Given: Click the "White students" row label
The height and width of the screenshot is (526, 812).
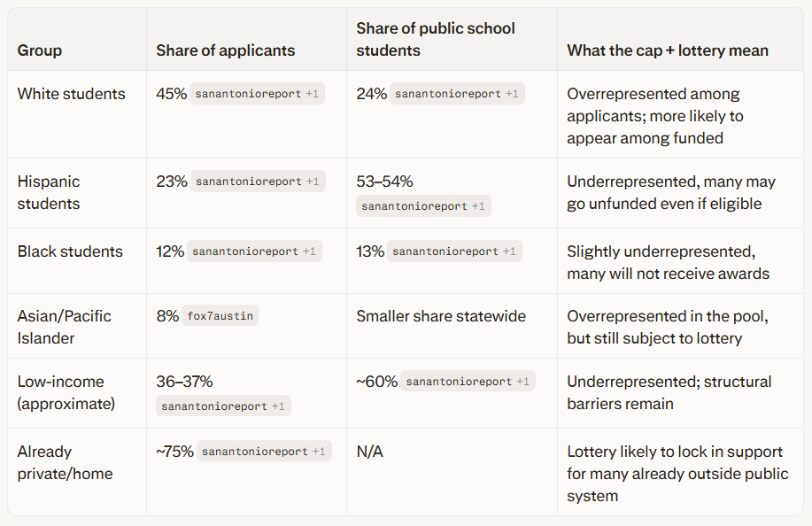Looking at the screenshot, I should [72, 94].
